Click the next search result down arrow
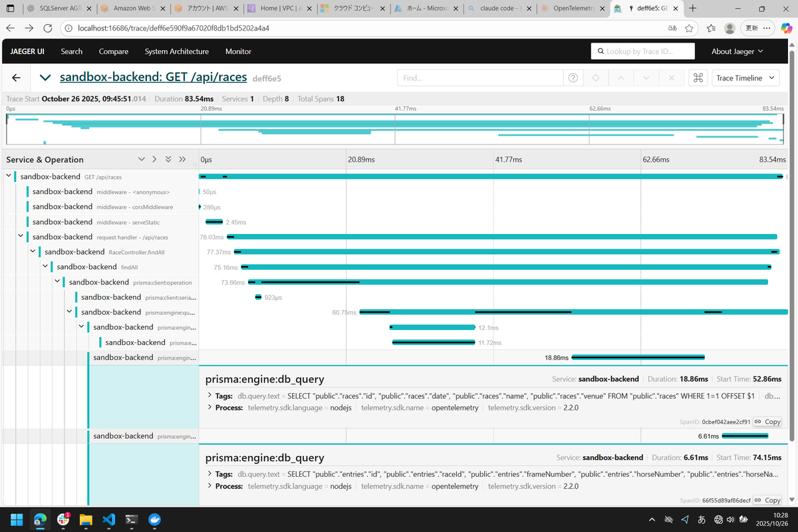798x532 pixels. click(x=646, y=78)
